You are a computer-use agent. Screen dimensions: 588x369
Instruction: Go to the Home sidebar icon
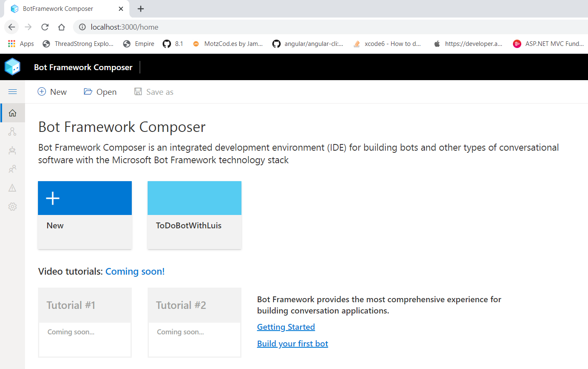click(13, 113)
